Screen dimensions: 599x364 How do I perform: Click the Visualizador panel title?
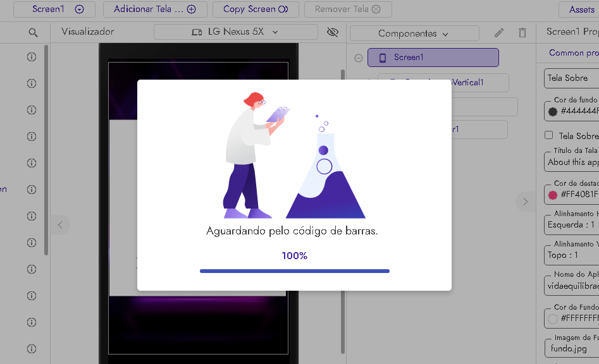pos(87,32)
